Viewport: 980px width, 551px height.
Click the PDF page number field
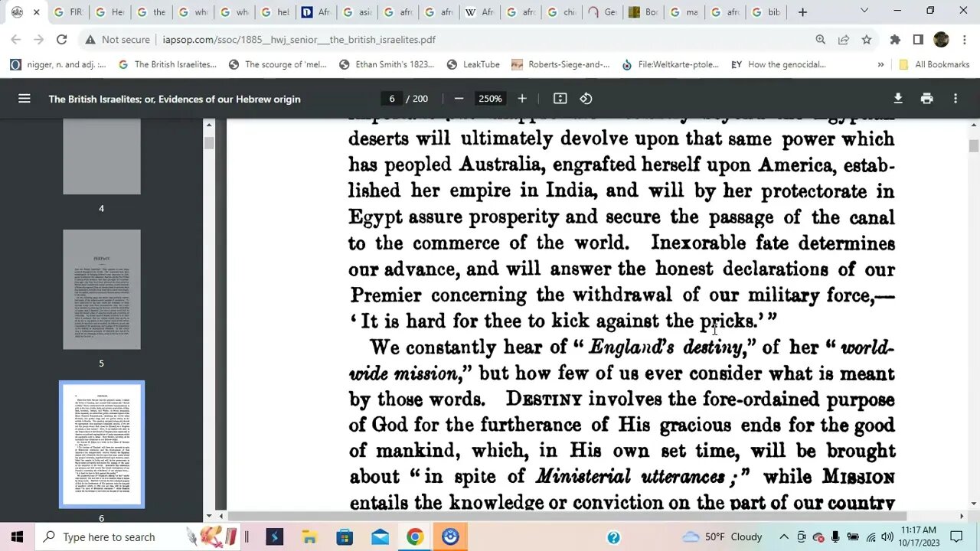coord(391,99)
